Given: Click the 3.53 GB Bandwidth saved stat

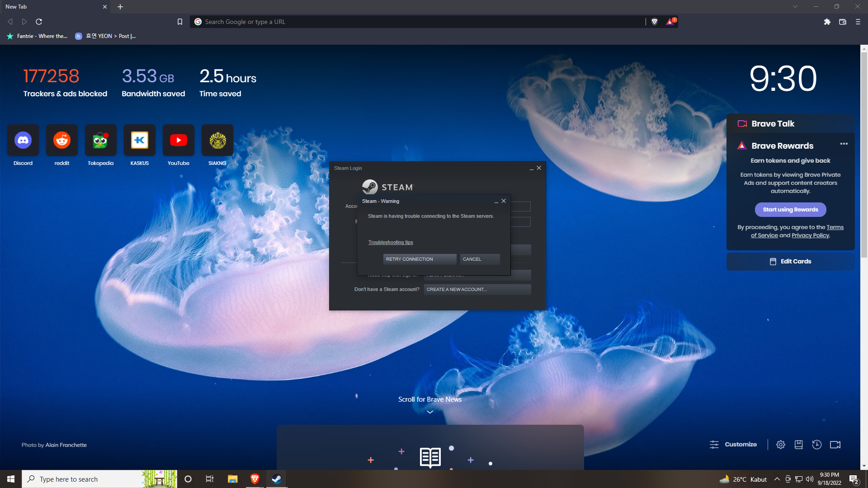Looking at the screenshot, I should point(153,83).
